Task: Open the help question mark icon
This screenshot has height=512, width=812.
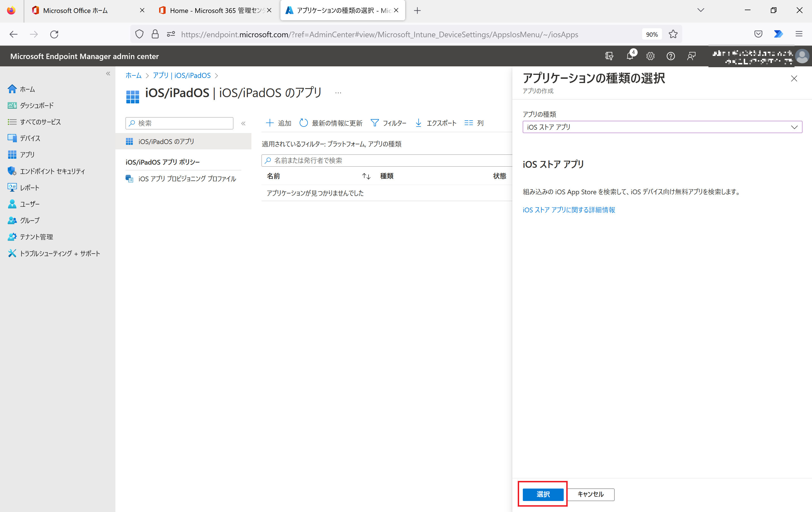Action: (x=671, y=56)
